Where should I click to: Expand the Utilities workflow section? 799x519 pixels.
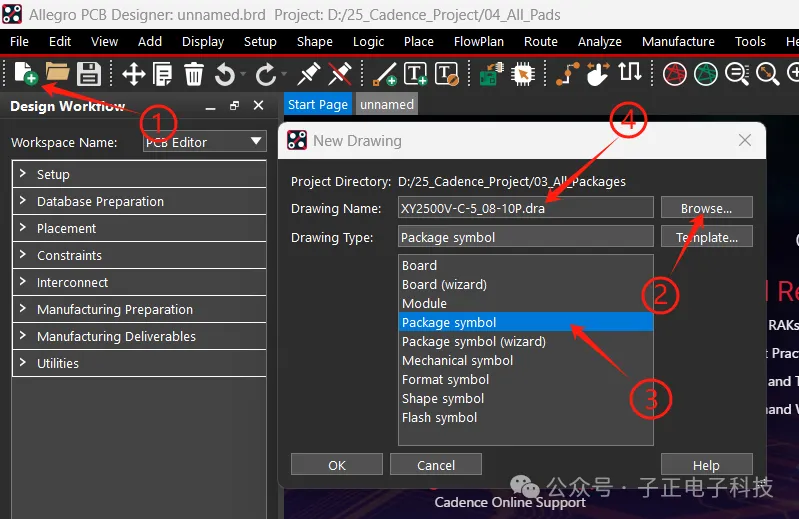139,363
